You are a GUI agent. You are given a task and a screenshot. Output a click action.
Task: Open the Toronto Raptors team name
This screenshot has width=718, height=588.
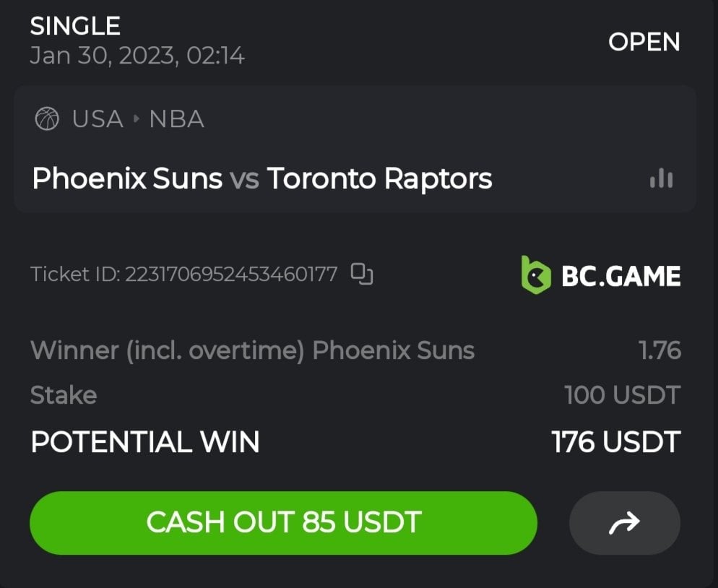(x=379, y=178)
